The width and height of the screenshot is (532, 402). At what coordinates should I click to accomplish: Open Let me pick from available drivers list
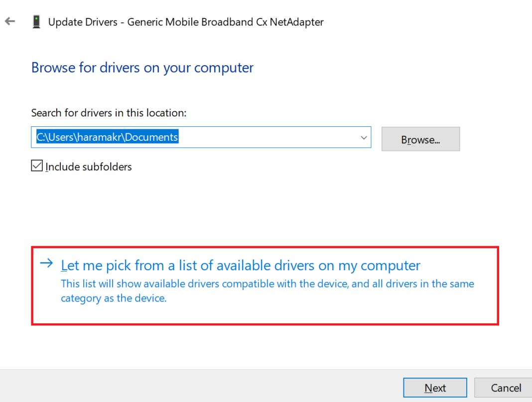click(240, 265)
